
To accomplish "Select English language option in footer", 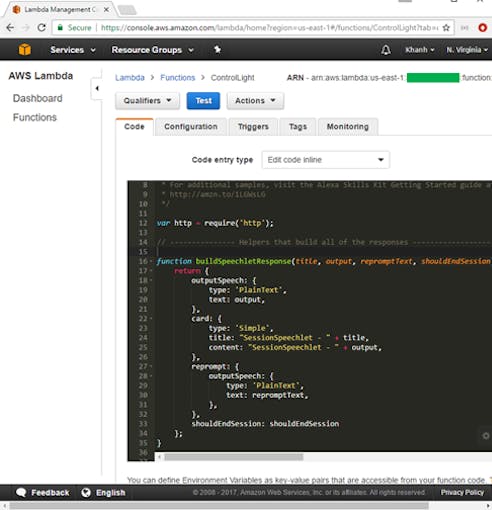I will click(x=111, y=493).
